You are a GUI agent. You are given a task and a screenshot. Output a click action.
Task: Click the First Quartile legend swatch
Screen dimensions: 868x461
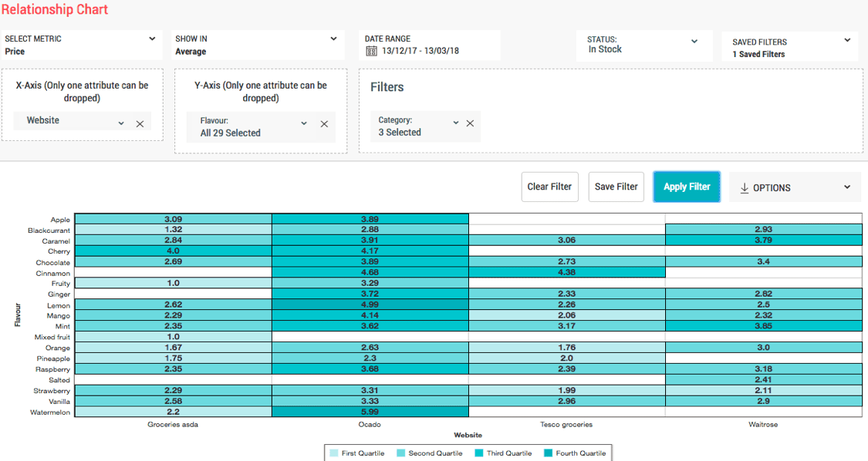pyautogui.click(x=333, y=453)
